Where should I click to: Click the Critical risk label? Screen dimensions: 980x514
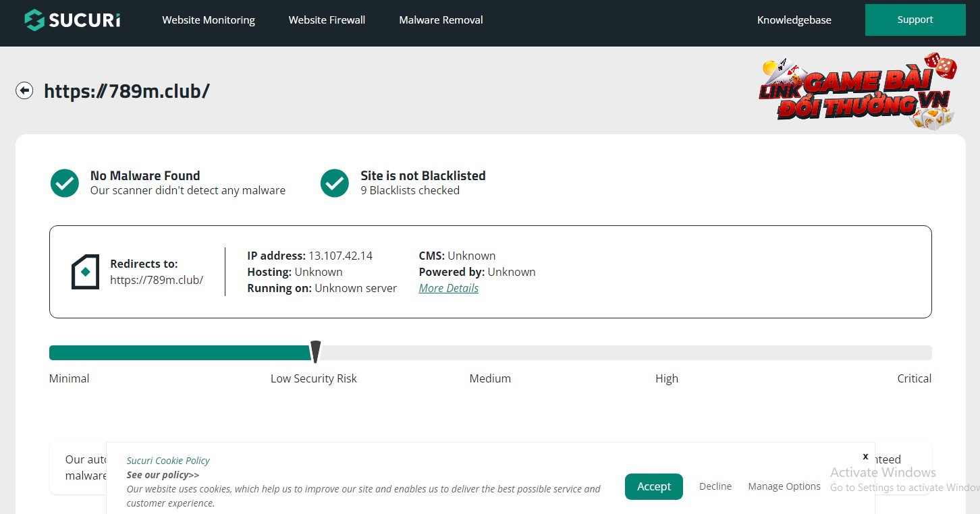915,378
